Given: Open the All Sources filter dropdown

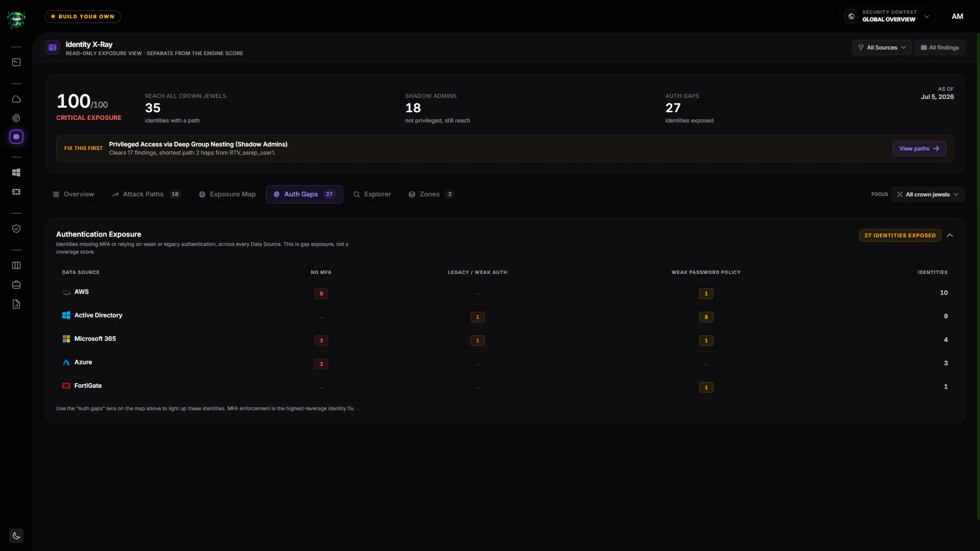Looking at the screenshot, I should coord(882,47).
